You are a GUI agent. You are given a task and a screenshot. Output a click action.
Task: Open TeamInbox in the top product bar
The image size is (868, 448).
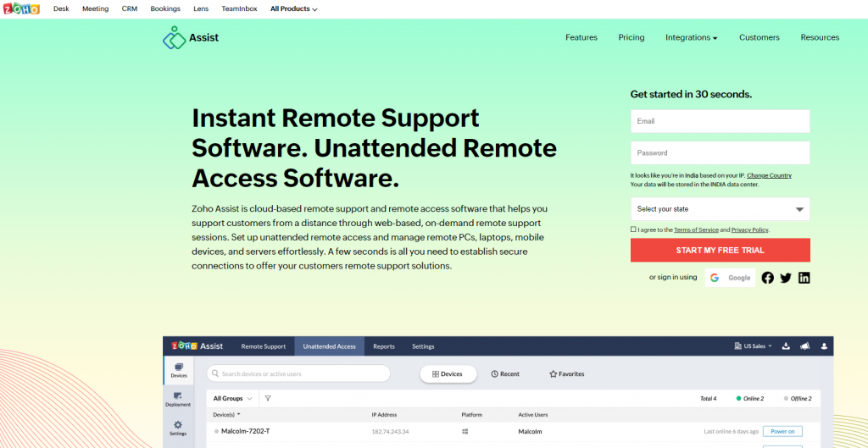pos(239,8)
